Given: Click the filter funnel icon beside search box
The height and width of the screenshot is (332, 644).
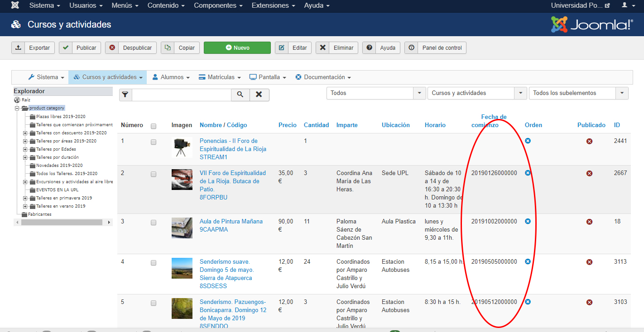Looking at the screenshot, I should coord(125,95).
